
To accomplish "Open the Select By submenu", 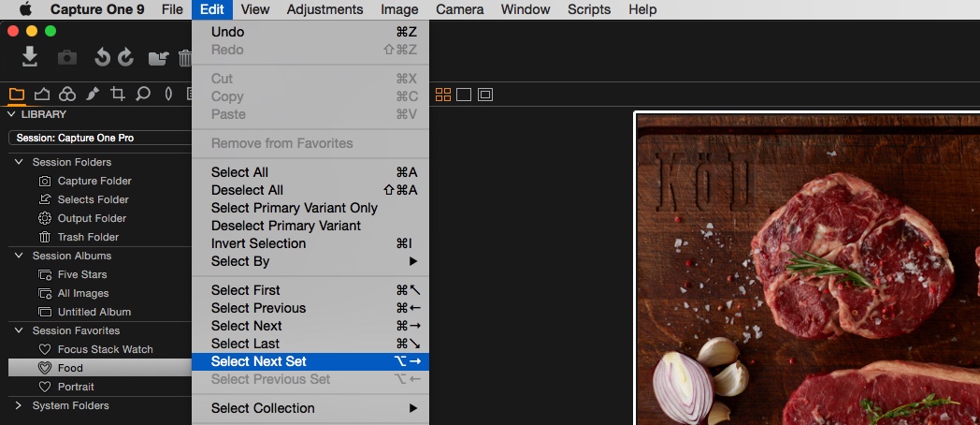I will coord(310,261).
